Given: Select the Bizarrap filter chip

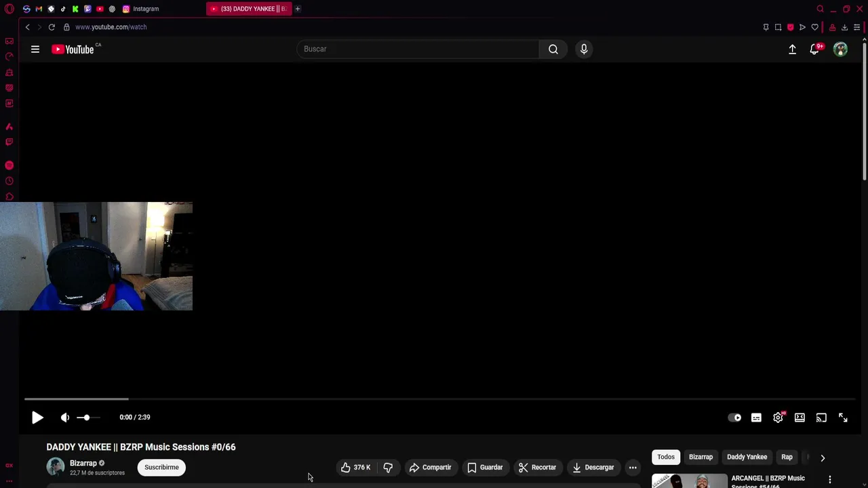Looking at the screenshot, I should pyautogui.click(x=701, y=457).
